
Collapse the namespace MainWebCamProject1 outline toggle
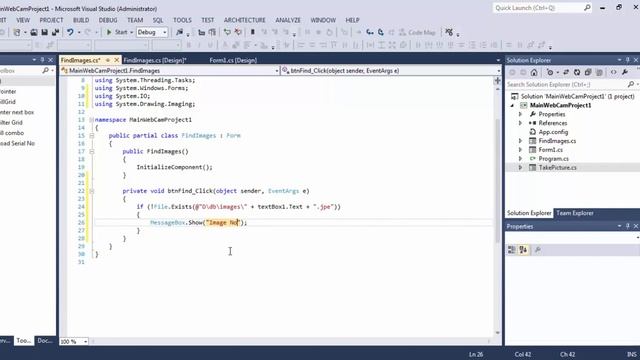[x=92, y=120]
